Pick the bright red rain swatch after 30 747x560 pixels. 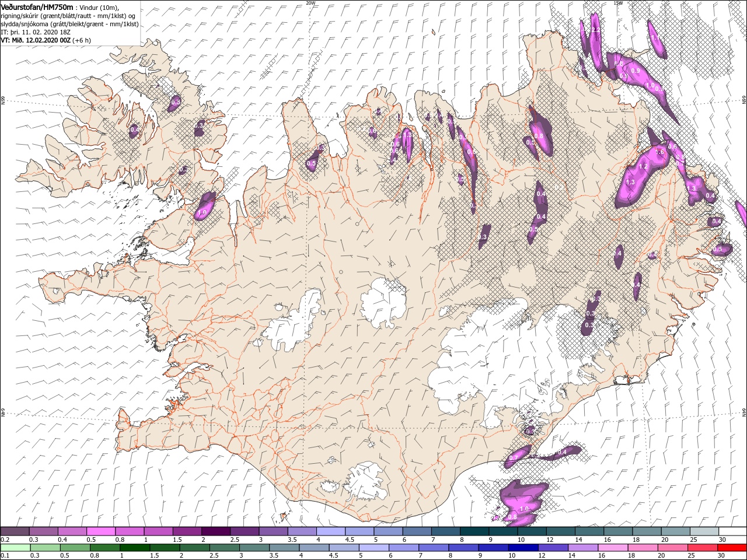732,548
